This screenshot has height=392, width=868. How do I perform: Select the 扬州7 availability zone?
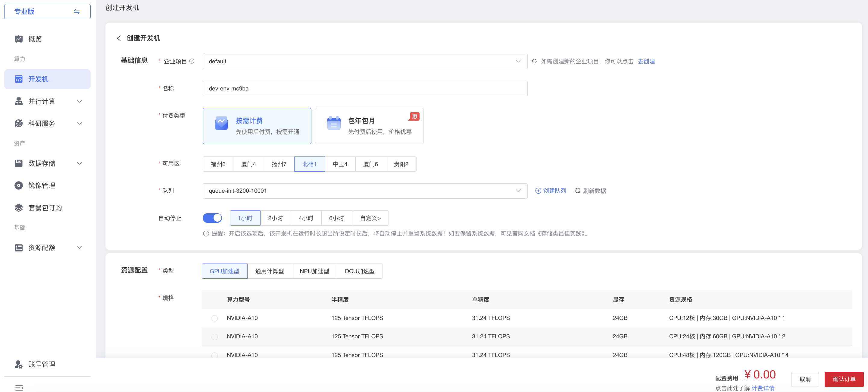pyautogui.click(x=279, y=164)
